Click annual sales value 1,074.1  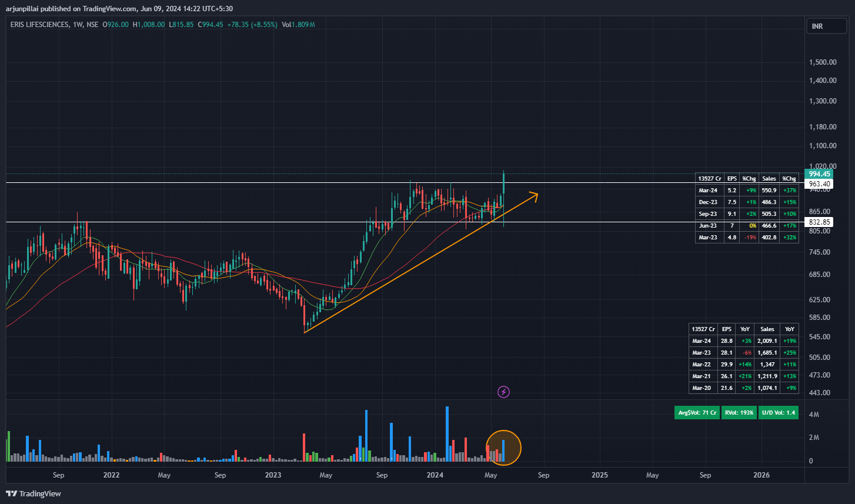tap(767, 388)
